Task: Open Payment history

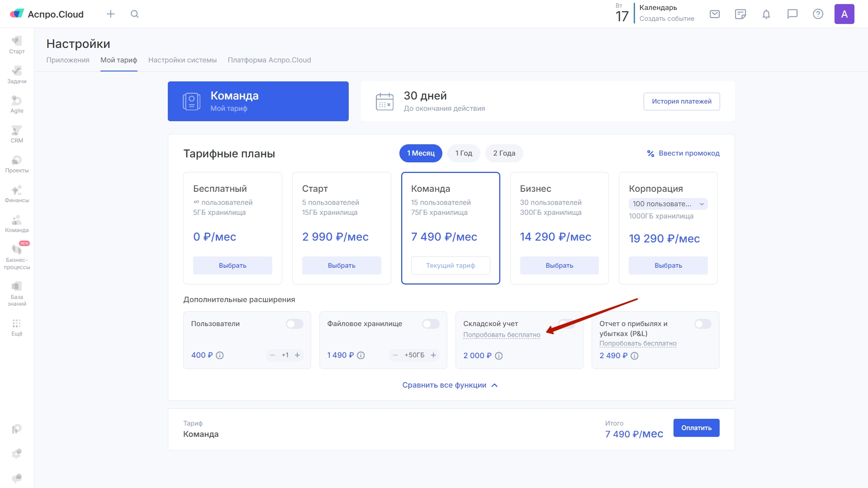Action: pos(681,101)
